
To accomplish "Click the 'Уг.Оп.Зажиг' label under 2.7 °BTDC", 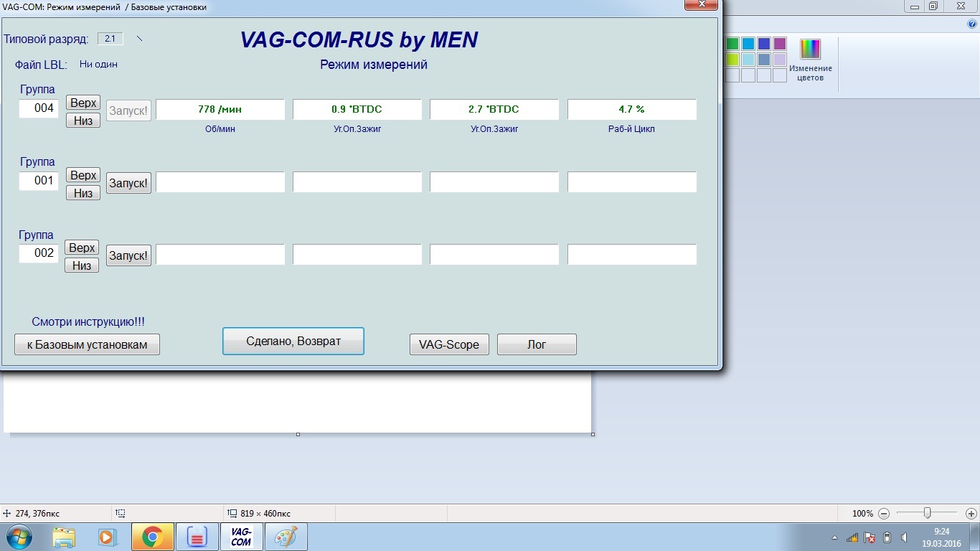I will pyautogui.click(x=494, y=130).
